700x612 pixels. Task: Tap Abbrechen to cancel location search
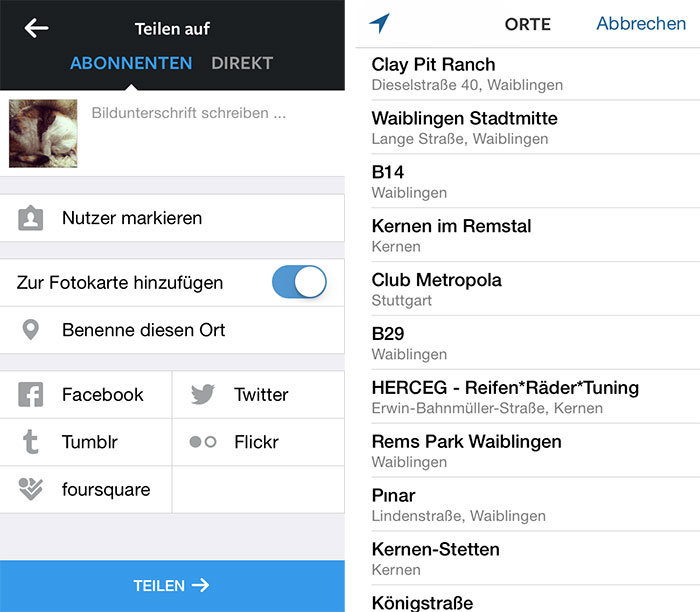point(641,24)
